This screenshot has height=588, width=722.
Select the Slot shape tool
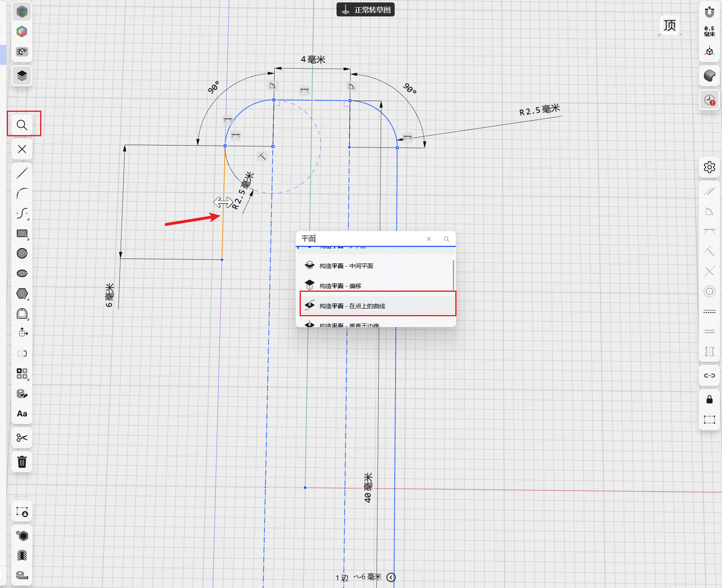tap(22, 313)
